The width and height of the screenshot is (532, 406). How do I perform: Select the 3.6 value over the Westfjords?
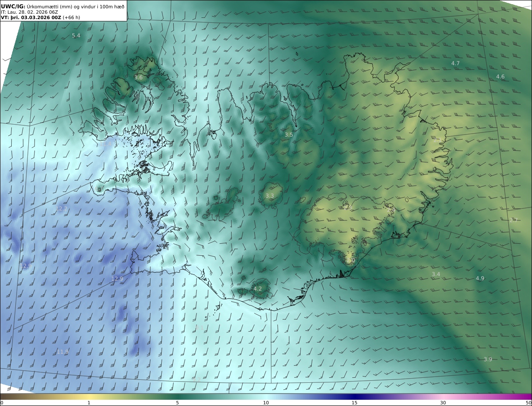[x=138, y=78]
